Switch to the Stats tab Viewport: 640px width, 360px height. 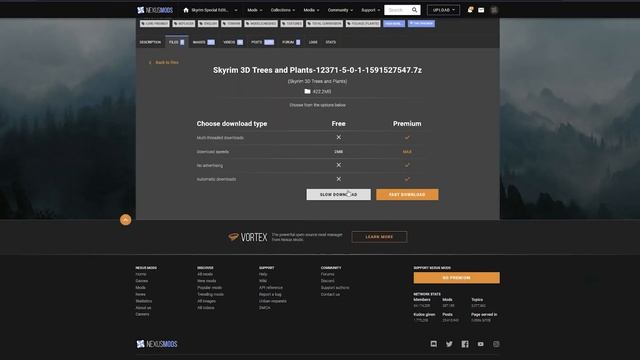[x=331, y=42]
